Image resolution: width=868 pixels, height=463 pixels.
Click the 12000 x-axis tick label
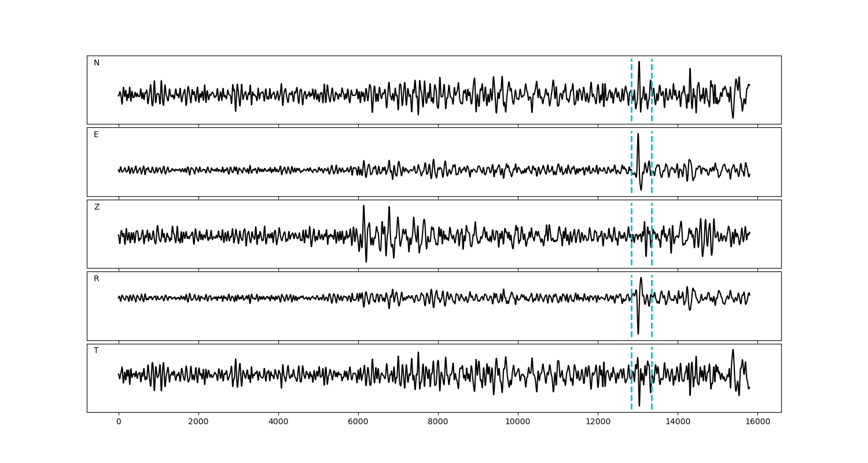(x=598, y=422)
